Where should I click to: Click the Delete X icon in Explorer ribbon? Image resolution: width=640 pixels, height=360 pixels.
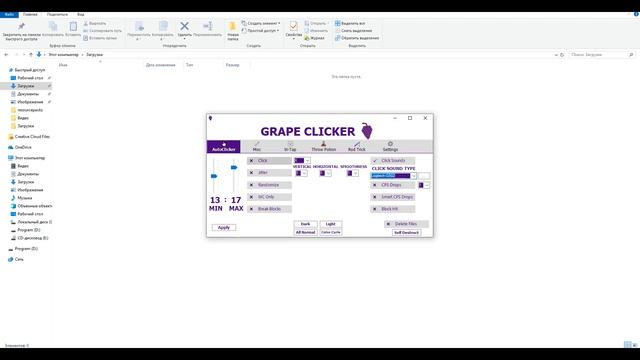(184, 26)
